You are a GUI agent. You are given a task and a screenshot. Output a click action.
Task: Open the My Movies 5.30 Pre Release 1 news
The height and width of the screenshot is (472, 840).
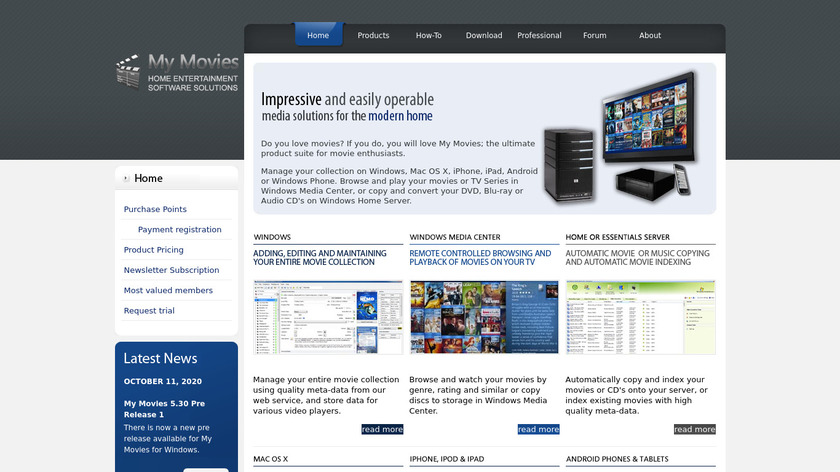(x=164, y=409)
